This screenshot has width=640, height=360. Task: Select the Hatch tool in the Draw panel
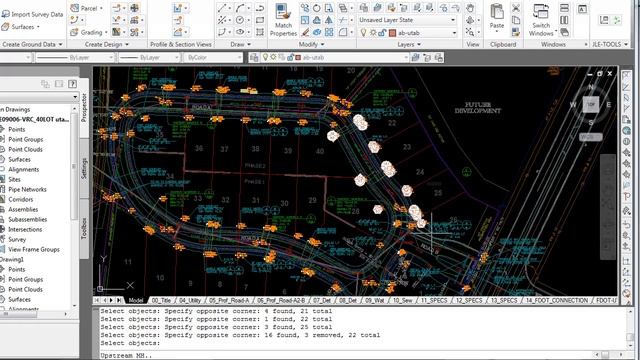[x=260, y=32]
